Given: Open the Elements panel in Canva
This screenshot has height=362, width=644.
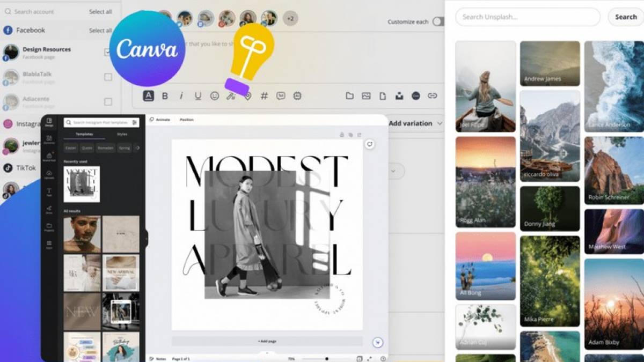Looking at the screenshot, I should tap(49, 140).
